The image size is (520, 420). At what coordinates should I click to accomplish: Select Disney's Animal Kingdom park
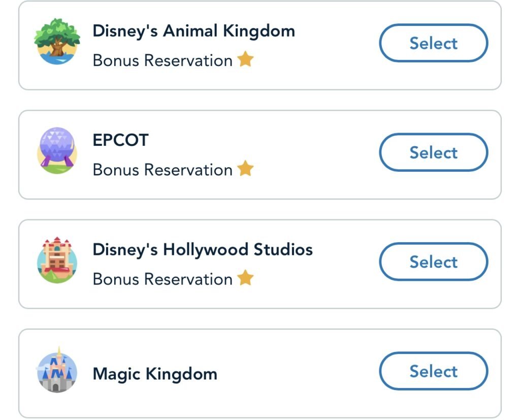point(433,43)
